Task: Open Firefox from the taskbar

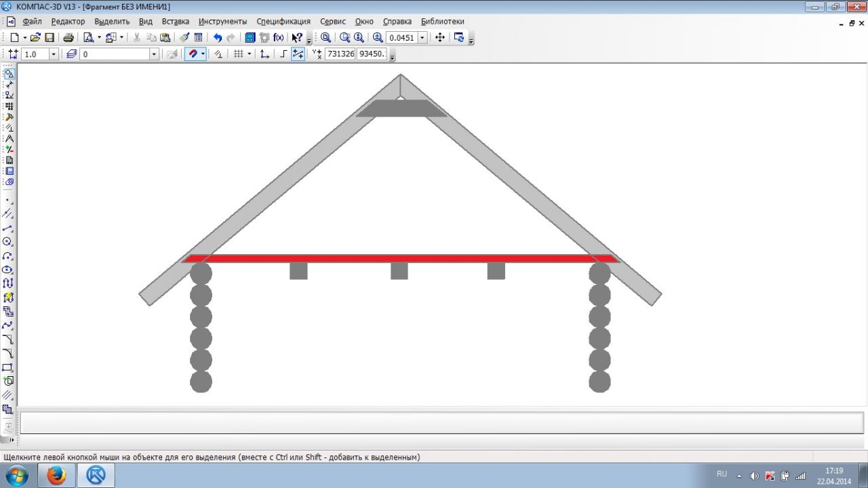Action: (x=56, y=475)
